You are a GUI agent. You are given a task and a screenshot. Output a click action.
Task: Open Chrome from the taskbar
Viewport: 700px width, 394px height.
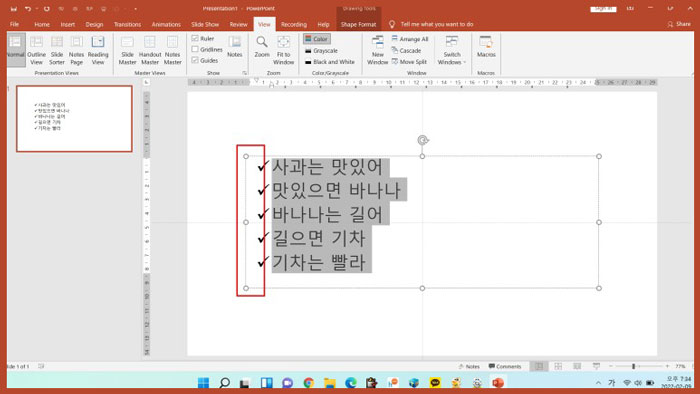click(308, 382)
